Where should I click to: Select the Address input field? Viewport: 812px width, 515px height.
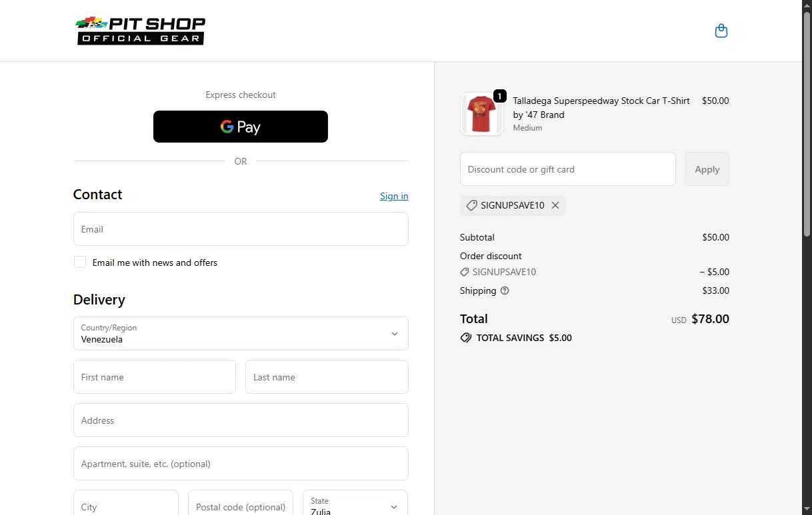click(x=241, y=420)
